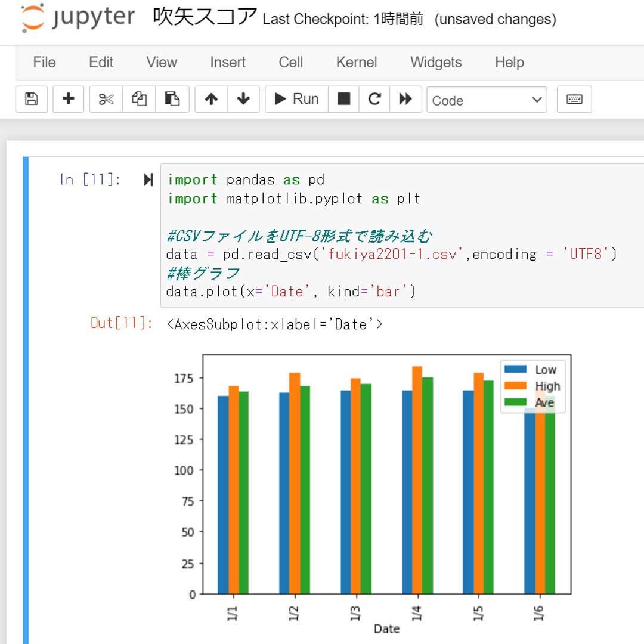Screen dimensions: 644x644
Task: Click the line importing matplotlib.pyplot
Action: pyautogui.click(x=294, y=199)
